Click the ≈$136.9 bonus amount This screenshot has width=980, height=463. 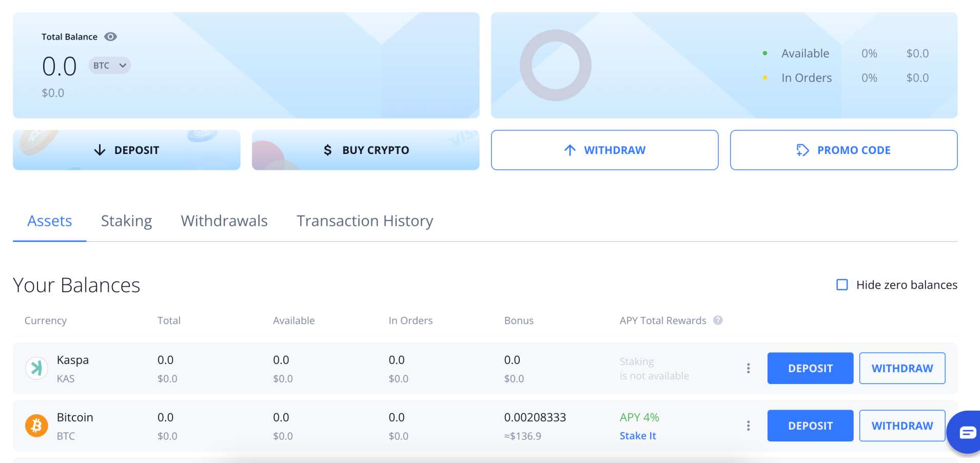522,436
